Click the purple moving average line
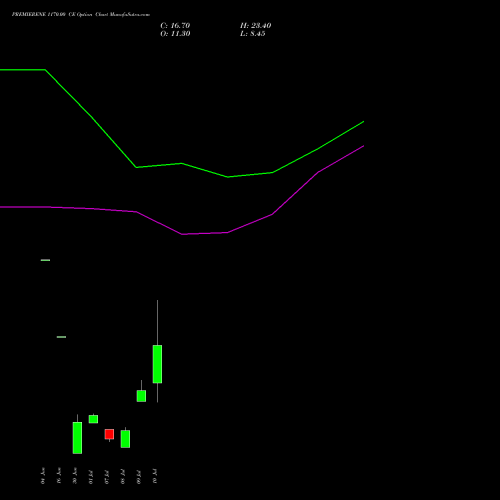 click(x=182, y=234)
